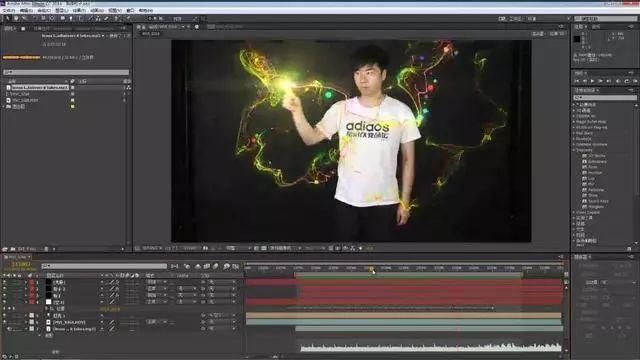Click the loop option in Preview panel

pyautogui.click(x=627, y=81)
